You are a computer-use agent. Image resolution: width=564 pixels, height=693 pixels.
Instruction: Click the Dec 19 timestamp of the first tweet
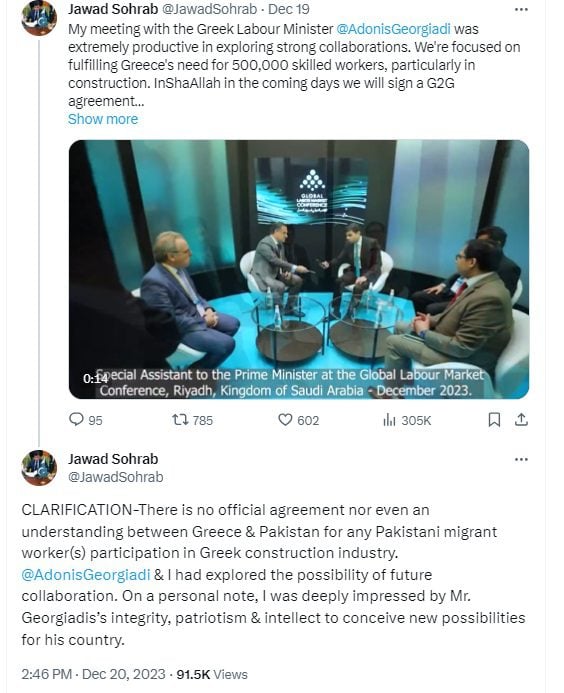[289, 9]
